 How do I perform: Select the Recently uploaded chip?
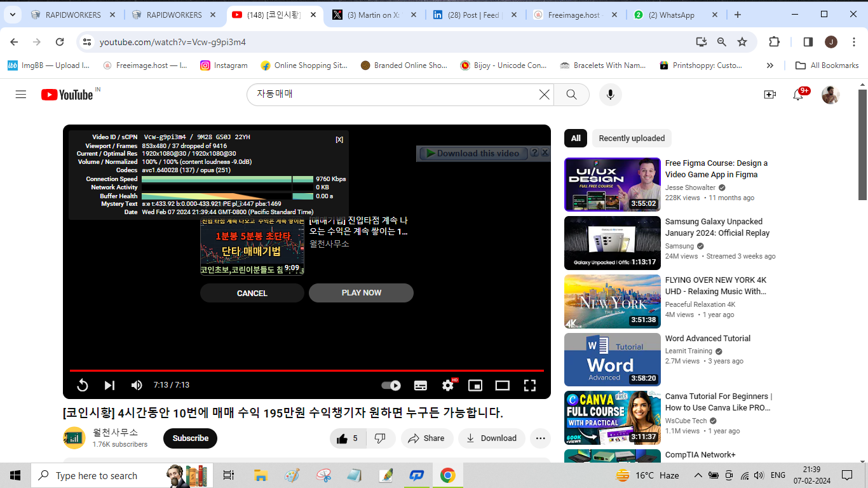tap(632, 138)
